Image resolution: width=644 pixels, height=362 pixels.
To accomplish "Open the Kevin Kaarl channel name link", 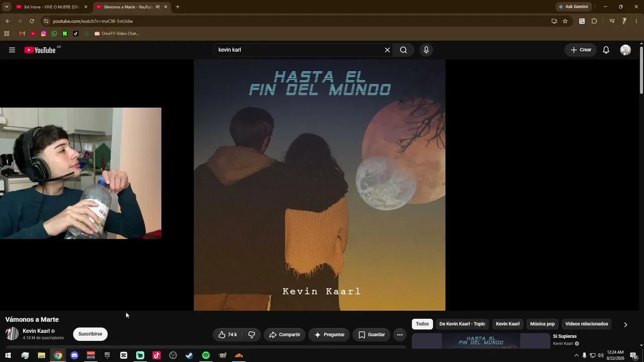I will pos(36,331).
